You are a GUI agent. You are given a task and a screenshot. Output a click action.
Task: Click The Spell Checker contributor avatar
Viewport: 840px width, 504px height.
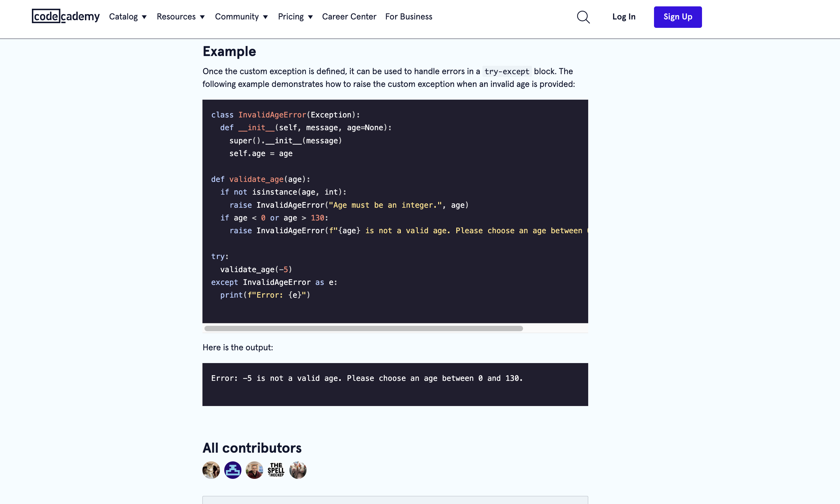pos(276,470)
